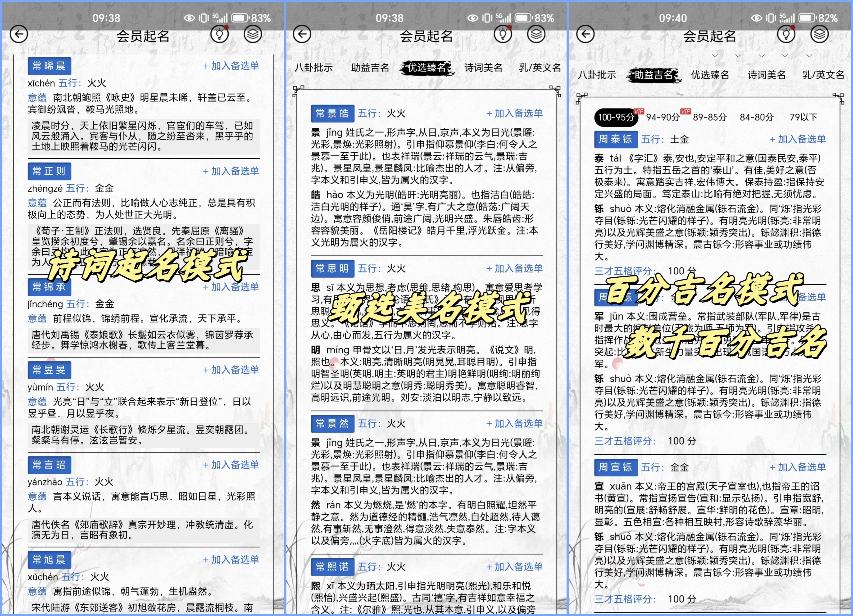Viewport: 853px width, 616px height.
Task: Tap the lightbulb icon above the 常晞晨 list
Action: tap(219, 34)
